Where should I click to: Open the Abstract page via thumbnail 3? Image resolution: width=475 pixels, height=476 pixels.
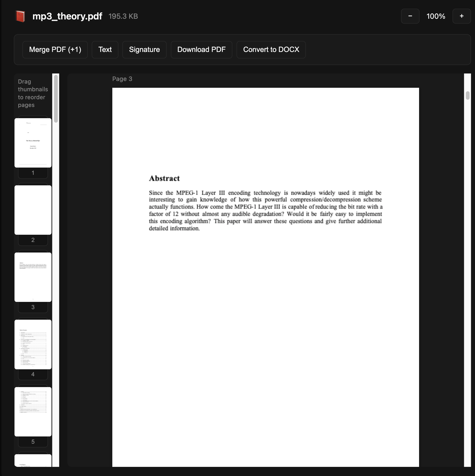coord(33,277)
